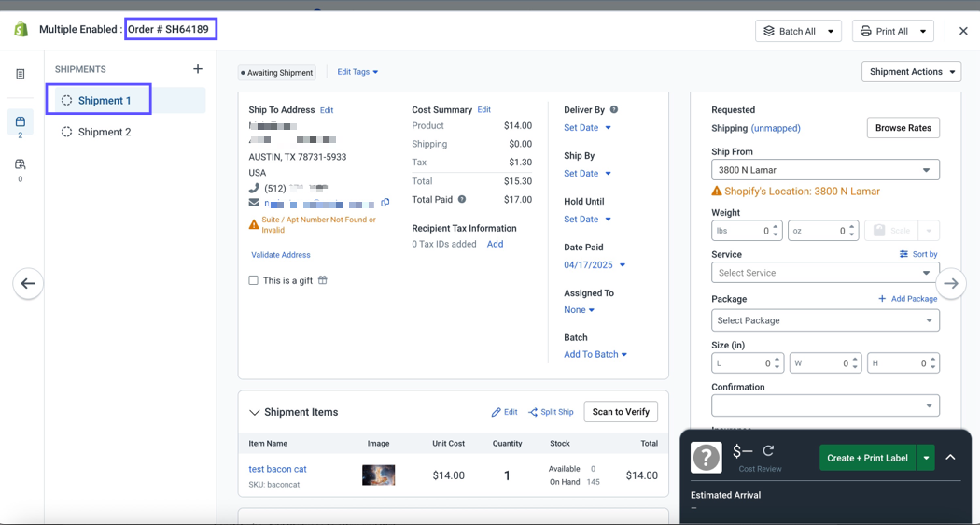This screenshot has height=525, width=980.
Task: Click the phone icon in address block
Action: tap(254, 188)
